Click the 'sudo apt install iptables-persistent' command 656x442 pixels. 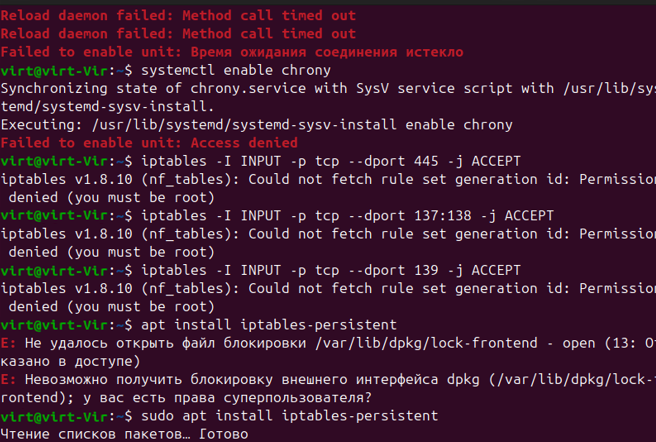[290, 416]
